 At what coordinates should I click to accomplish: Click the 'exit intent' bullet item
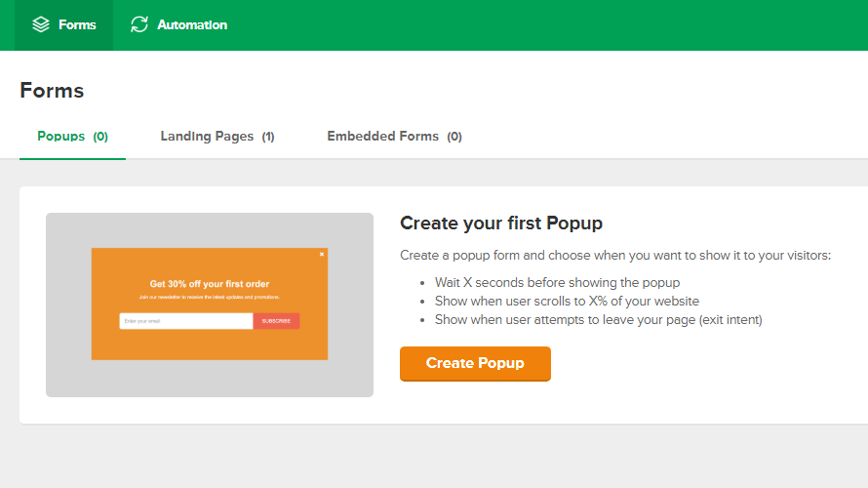pos(598,319)
